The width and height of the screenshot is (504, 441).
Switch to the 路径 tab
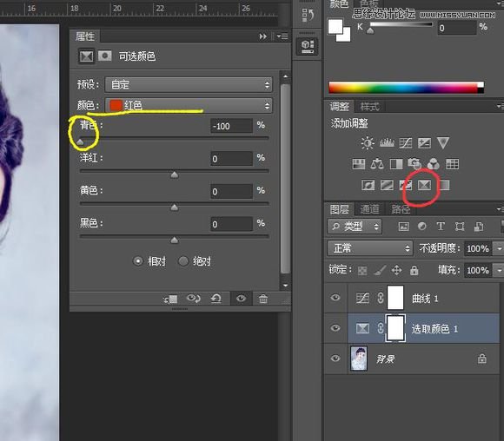pos(401,209)
